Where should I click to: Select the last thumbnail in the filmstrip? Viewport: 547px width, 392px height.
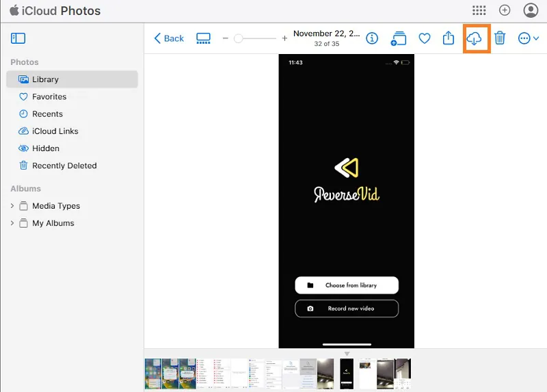[x=403, y=374]
